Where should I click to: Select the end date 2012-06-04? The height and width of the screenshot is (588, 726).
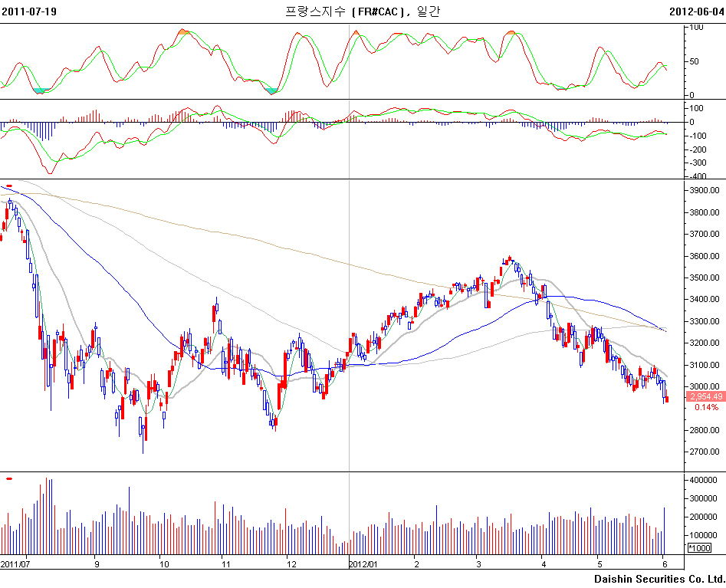coord(696,11)
